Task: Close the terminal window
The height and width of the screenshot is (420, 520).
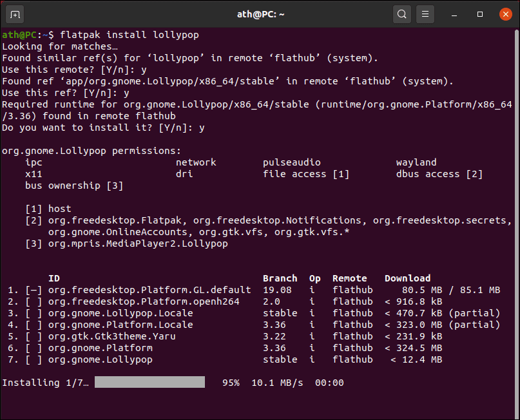Action: tap(505, 14)
